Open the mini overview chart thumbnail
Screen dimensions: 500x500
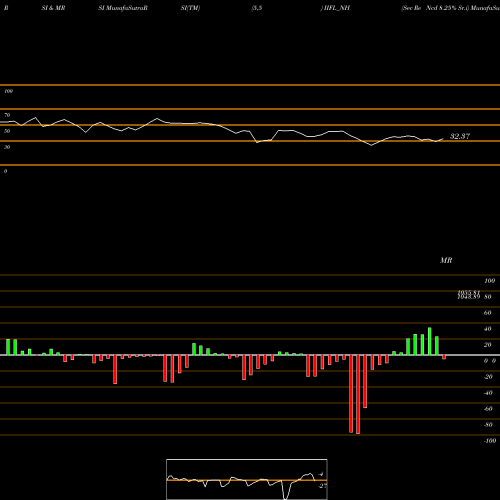click(x=247, y=479)
